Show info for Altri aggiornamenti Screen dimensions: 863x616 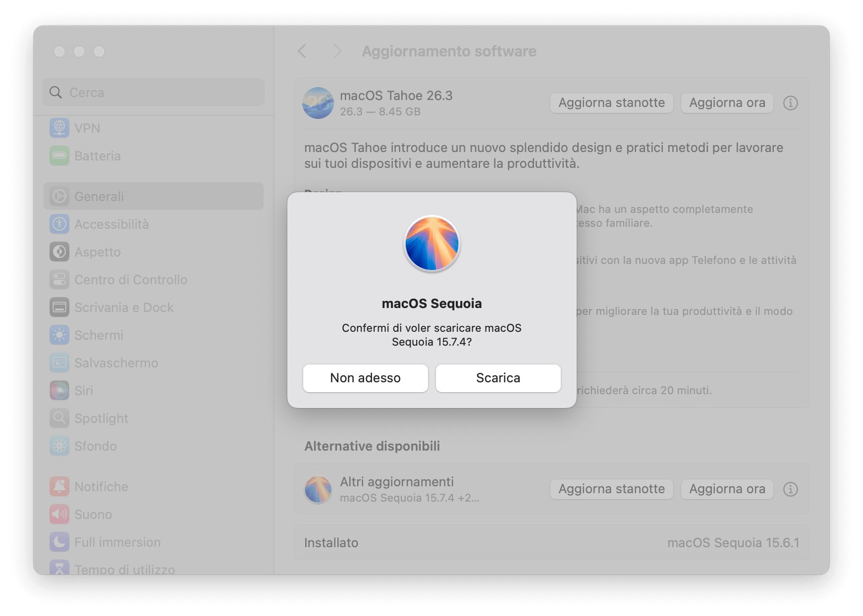point(790,489)
